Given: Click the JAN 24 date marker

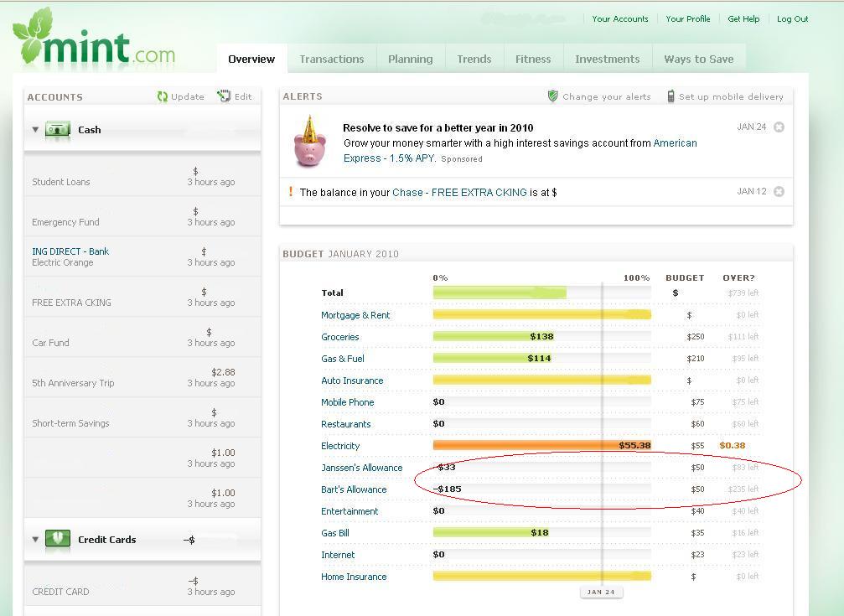Looking at the screenshot, I should pos(601,592).
